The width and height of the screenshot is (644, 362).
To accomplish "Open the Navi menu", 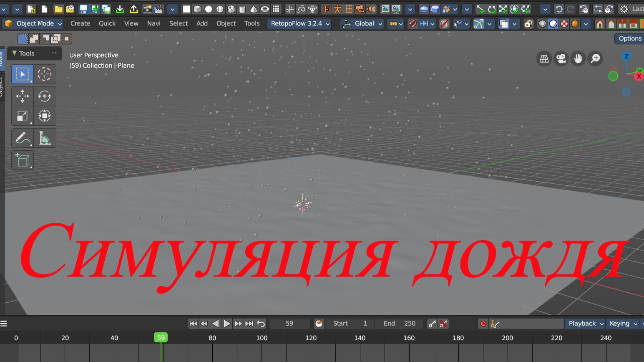I will 154,24.
